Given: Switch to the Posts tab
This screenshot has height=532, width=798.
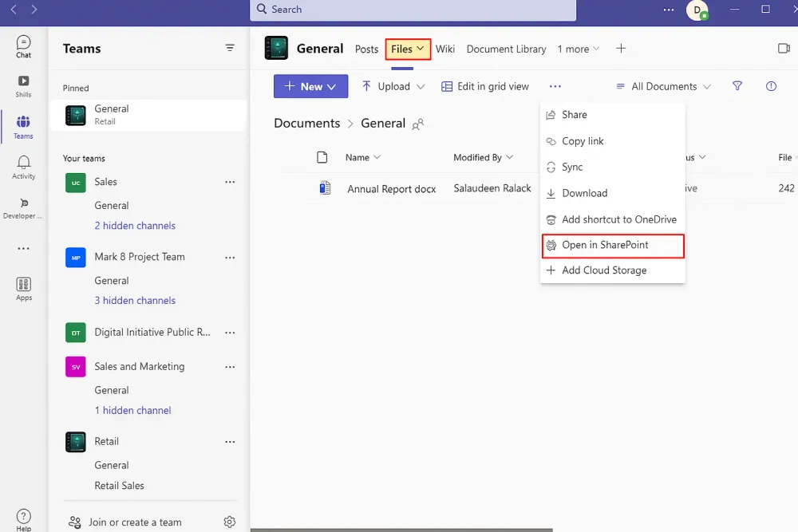Looking at the screenshot, I should pyautogui.click(x=366, y=49).
